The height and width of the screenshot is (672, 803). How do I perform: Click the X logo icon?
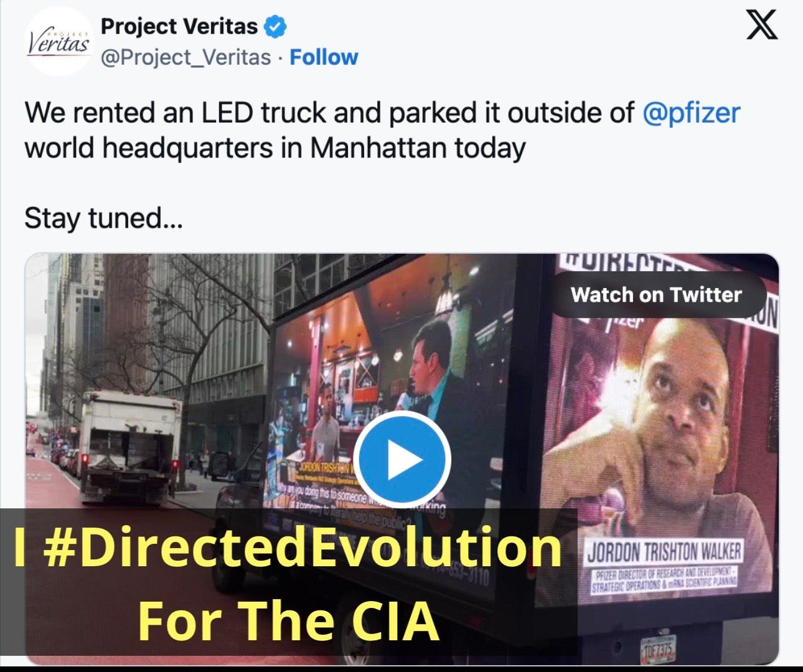[x=762, y=26]
